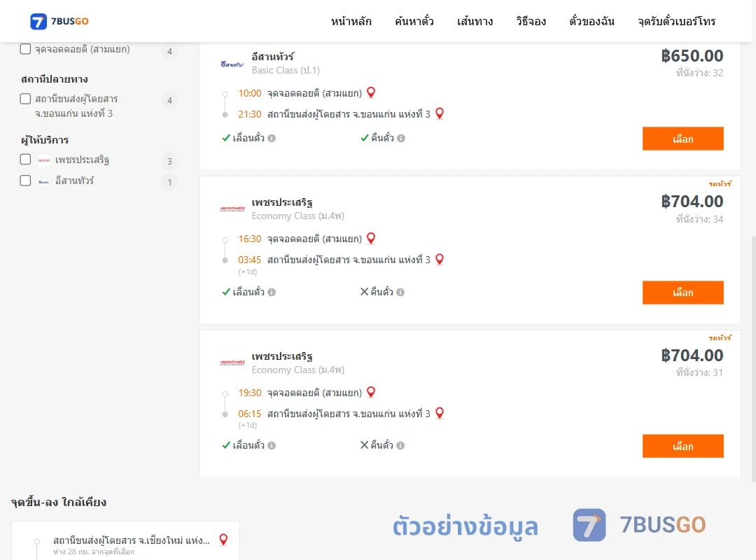Viewport: 756px width, 560px height.
Task: Open map pin for 10:00 departure stop
Action: (371, 92)
